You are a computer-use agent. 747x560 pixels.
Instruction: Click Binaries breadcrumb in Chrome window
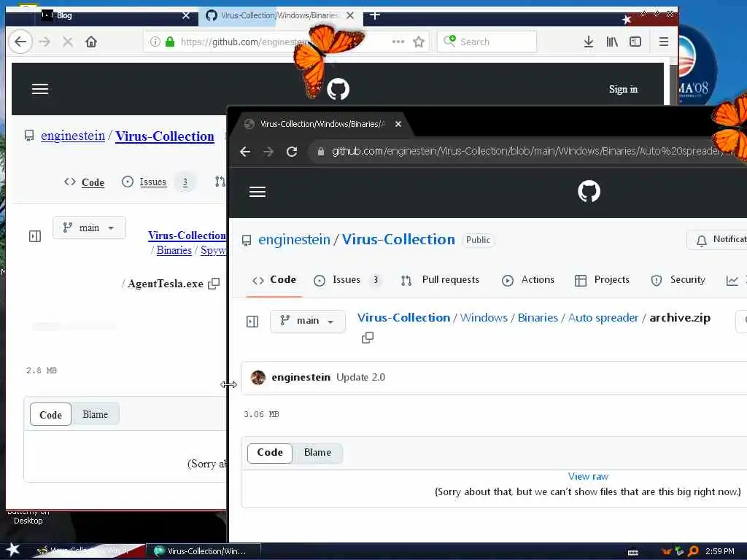click(x=538, y=318)
